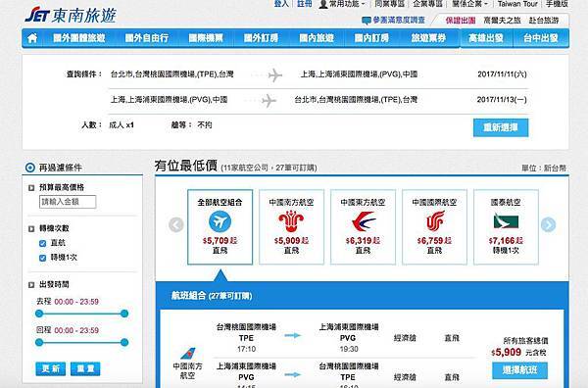Viewport: 588px width, 388px height.
Task: Click the 更新 filter button
Action: [51, 368]
